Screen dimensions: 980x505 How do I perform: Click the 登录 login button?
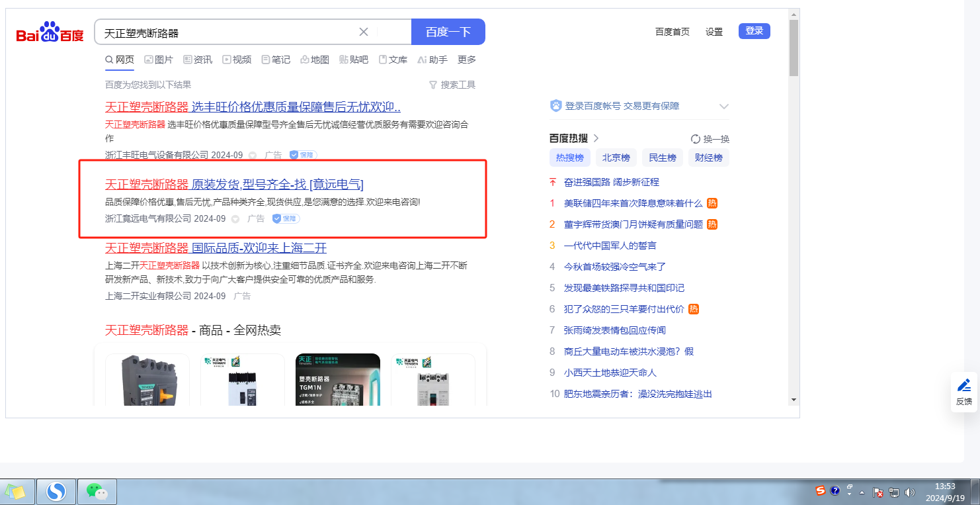point(754,31)
